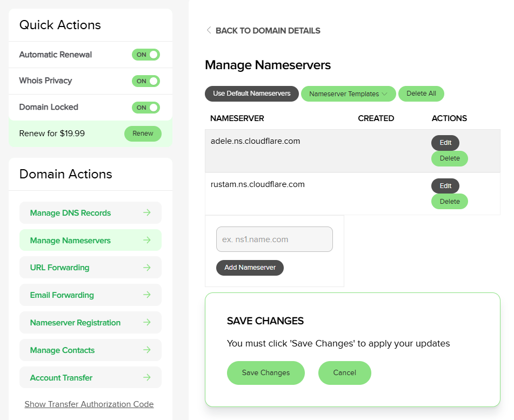This screenshot has height=420, width=514.
Task: Click the arrow icon beside Manage Nameservers
Action: [146, 241]
